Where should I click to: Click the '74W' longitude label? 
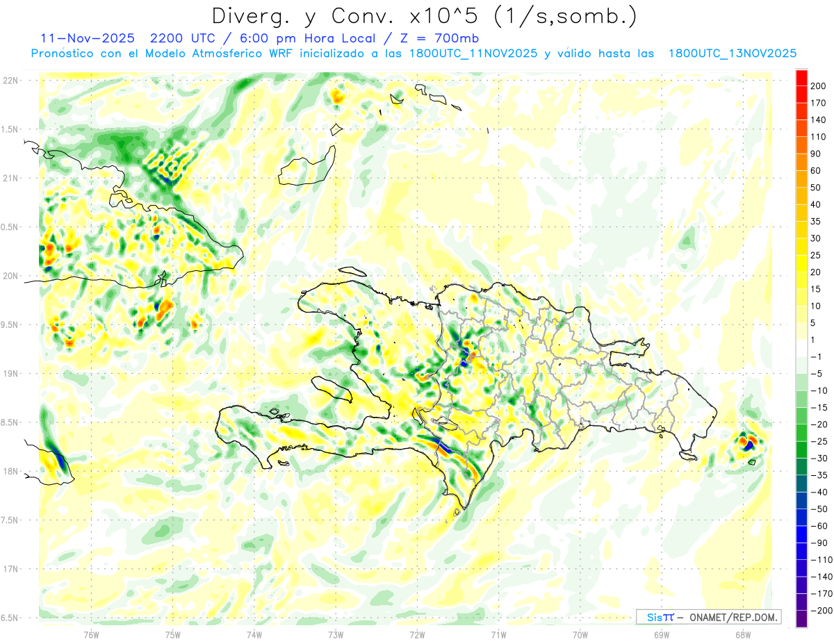click(x=254, y=634)
